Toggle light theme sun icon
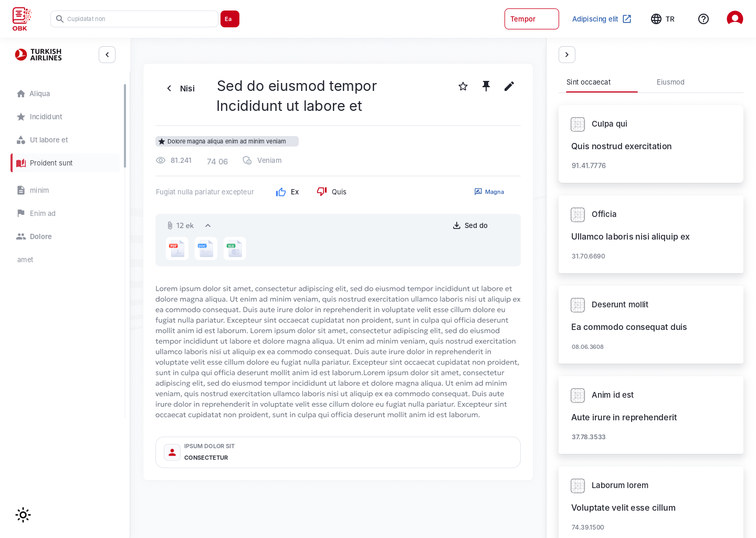 (x=23, y=515)
